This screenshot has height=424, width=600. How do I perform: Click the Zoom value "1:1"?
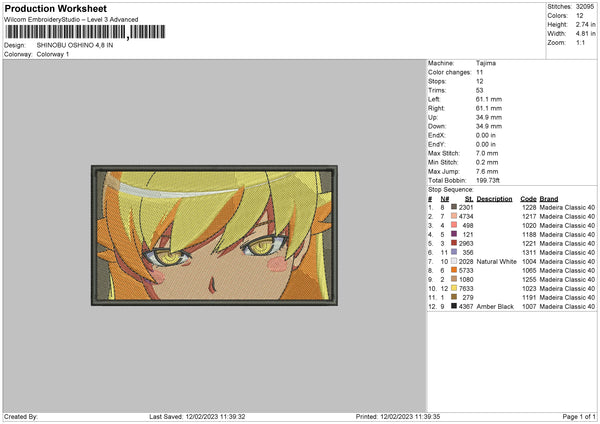pyautogui.click(x=580, y=42)
